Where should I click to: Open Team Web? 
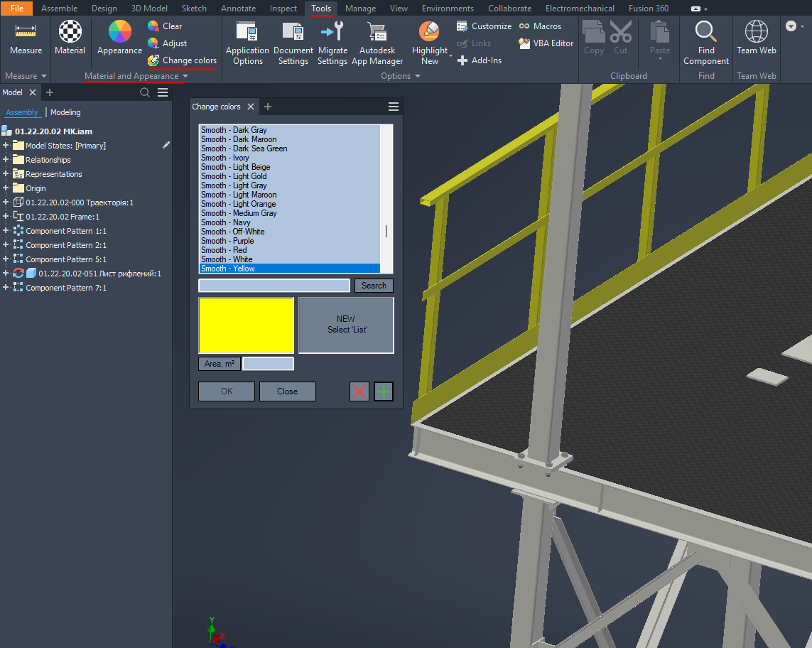pyautogui.click(x=756, y=38)
